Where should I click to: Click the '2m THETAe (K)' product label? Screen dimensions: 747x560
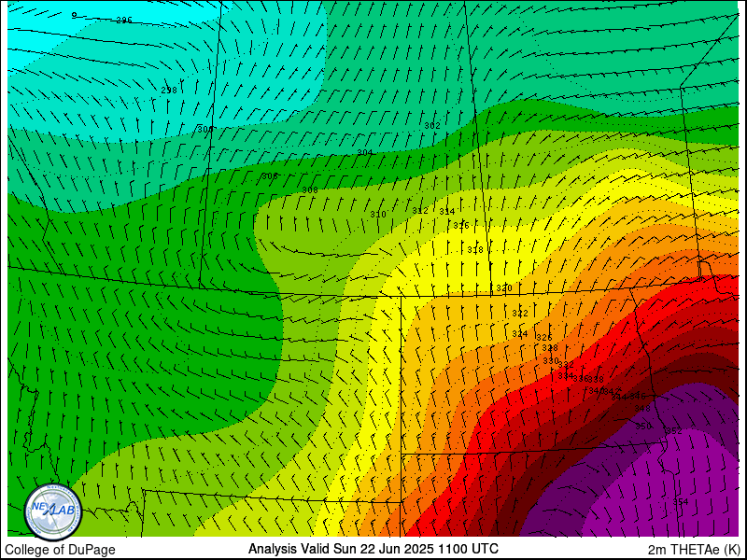[x=694, y=549]
